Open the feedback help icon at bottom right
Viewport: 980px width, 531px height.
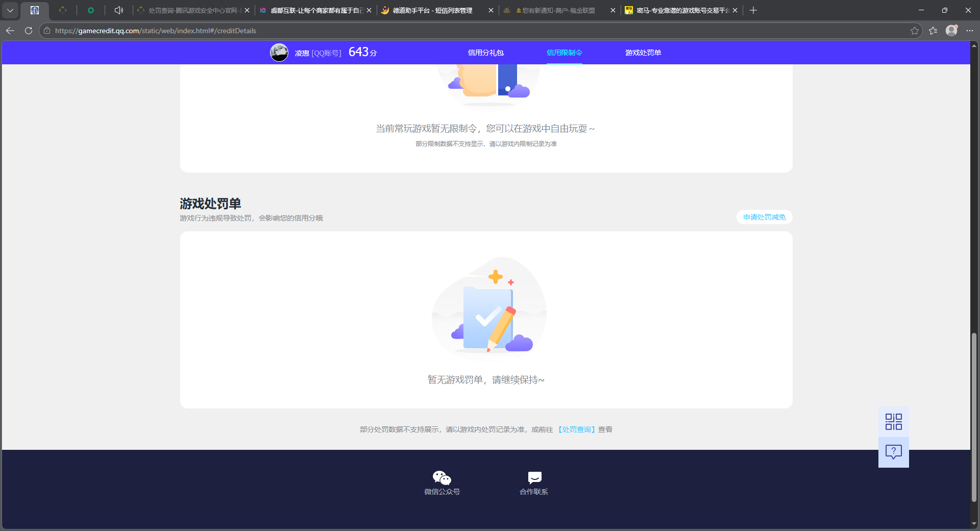point(893,452)
